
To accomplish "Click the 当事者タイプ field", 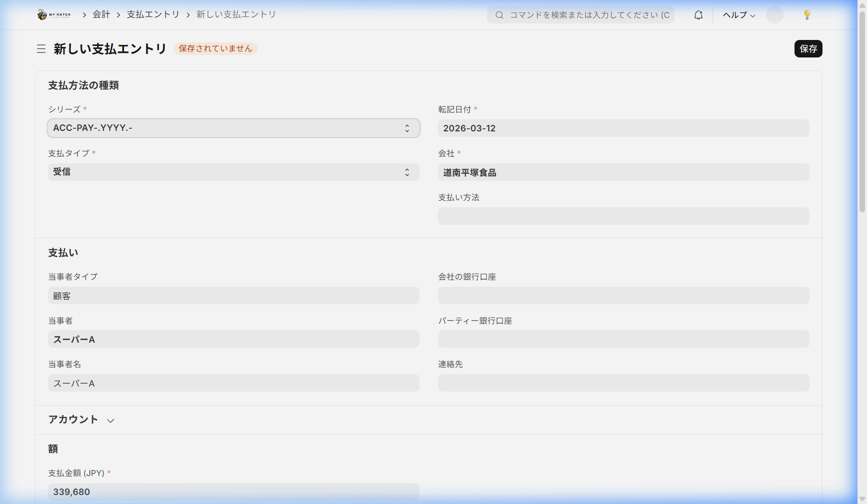I will pyautogui.click(x=233, y=296).
